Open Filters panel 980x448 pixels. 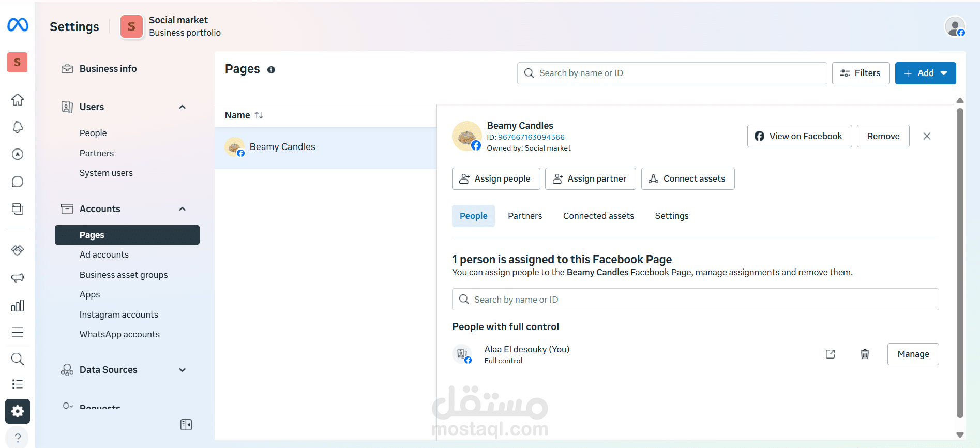(x=861, y=73)
